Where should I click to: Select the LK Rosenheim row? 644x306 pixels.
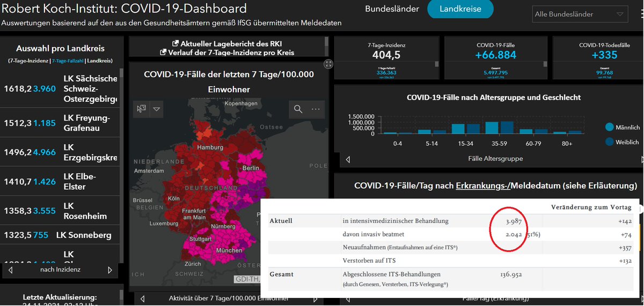click(x=59, y=211)
